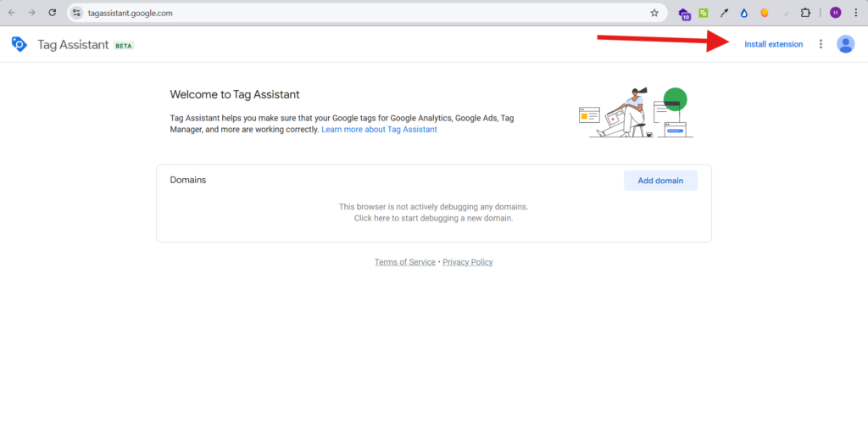Click the welcome illustration image
The image size is (868, 436).
(x=636, y=113)
